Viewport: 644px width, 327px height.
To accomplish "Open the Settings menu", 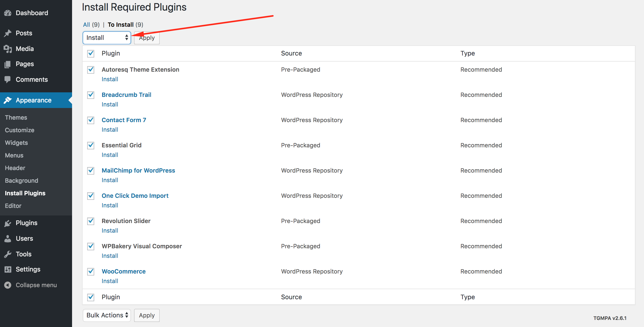I will (x=36, y=269).
